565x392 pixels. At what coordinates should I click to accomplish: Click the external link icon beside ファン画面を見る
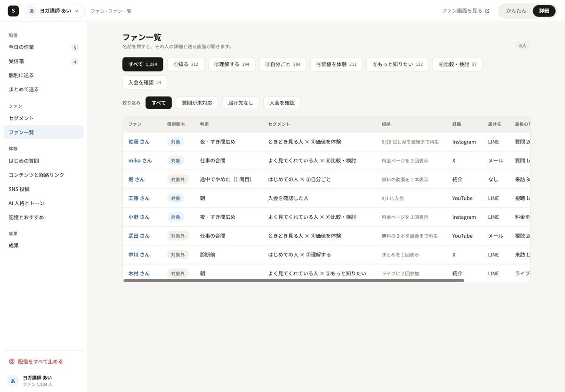pos(487,11)
